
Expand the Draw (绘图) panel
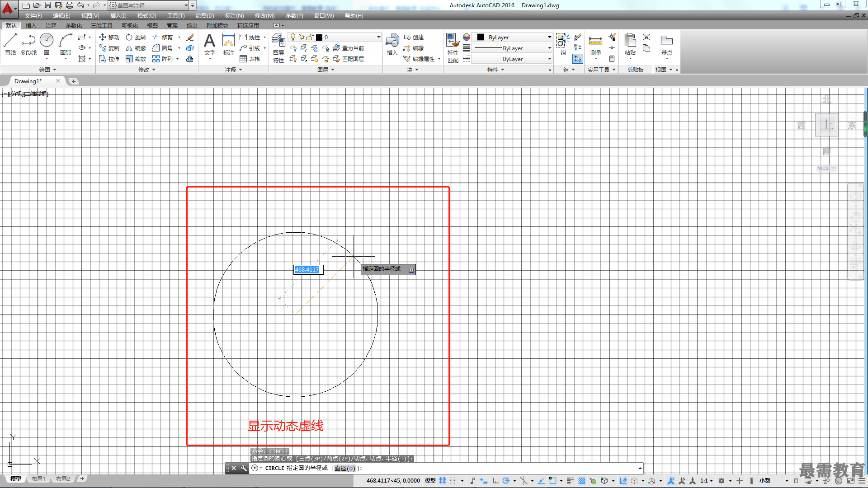pos(47,70)
